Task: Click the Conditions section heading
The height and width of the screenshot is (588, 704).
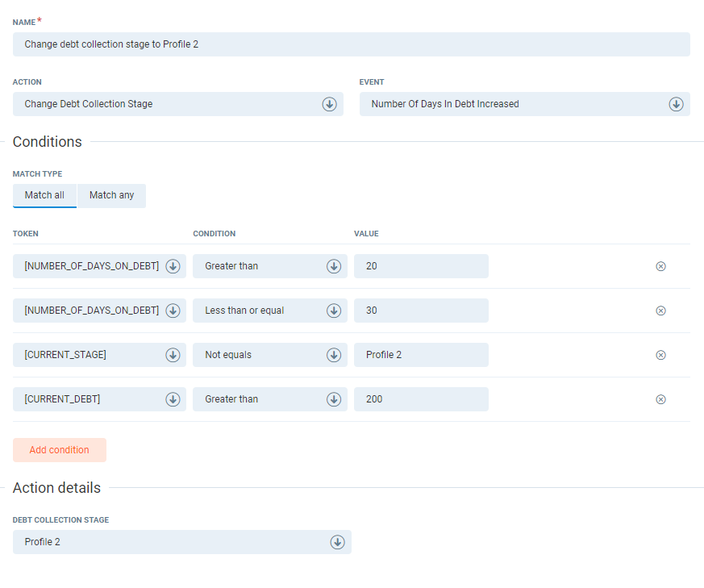Action: point(47,142)
